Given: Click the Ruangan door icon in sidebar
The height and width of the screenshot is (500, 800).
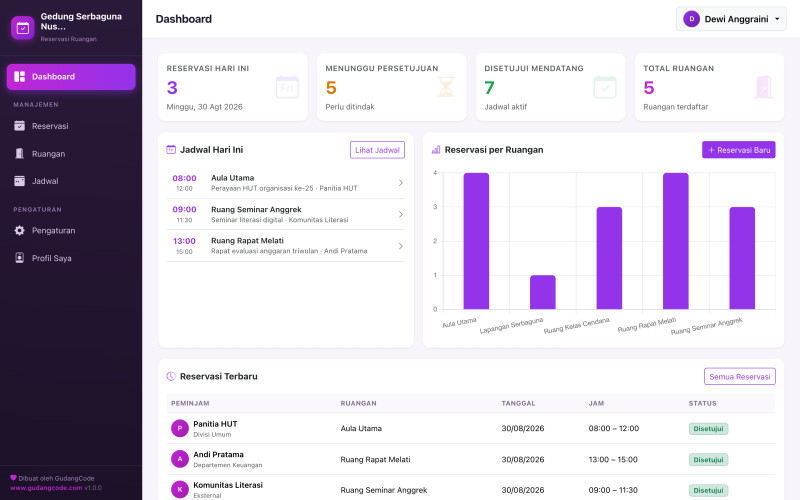Looking at the screenshot, I should (x=19, y=154).
